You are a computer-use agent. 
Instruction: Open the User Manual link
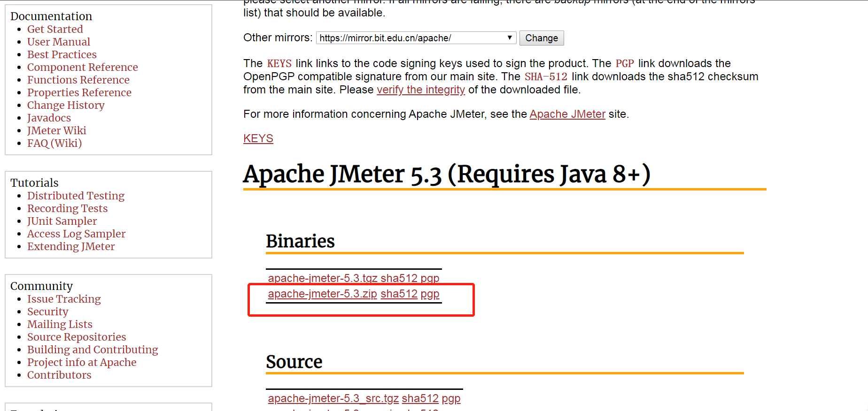pos(59,42)
